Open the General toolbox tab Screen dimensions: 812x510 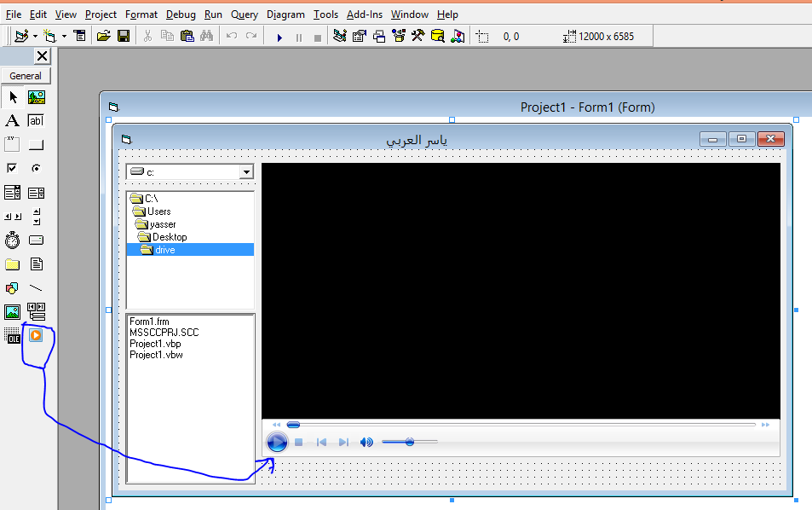[26, 76]
